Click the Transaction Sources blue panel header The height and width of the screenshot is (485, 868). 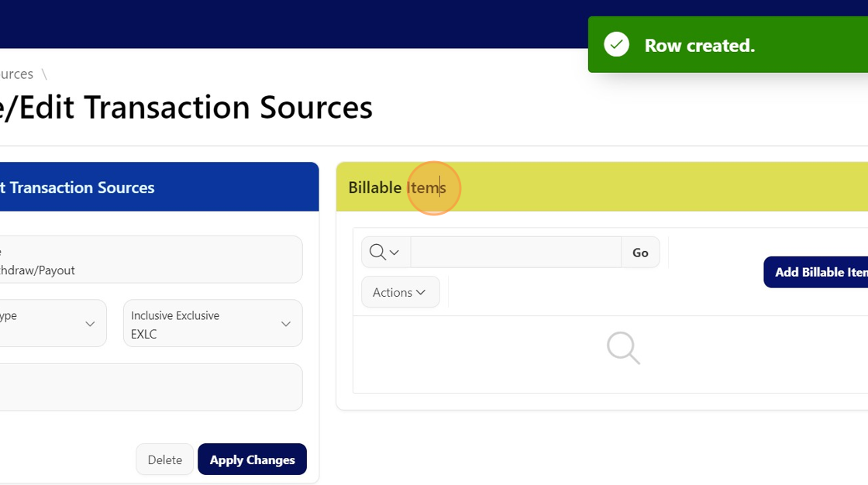pyautogui.click(x=155, y=187)
